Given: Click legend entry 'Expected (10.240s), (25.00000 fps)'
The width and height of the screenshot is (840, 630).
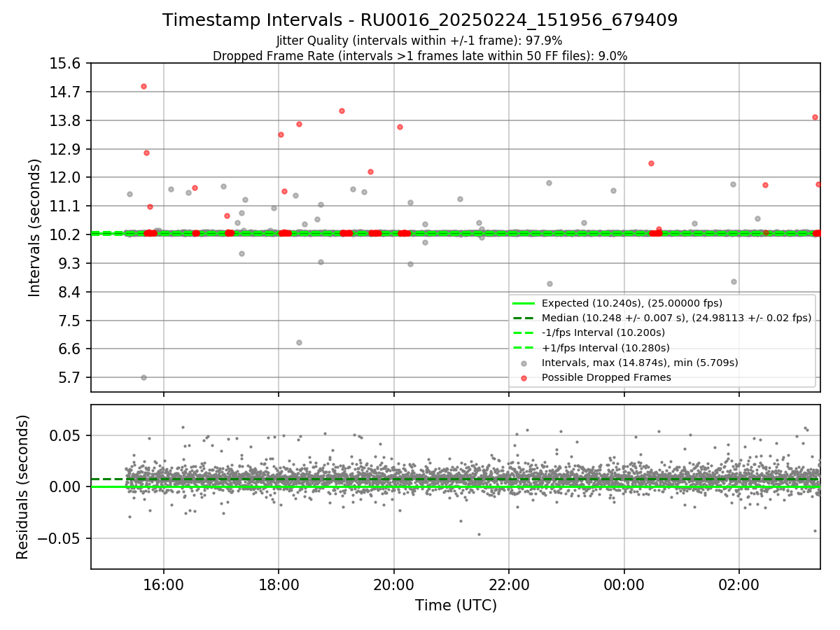Looking at the screenshot, I should click(x=632, y=303).
